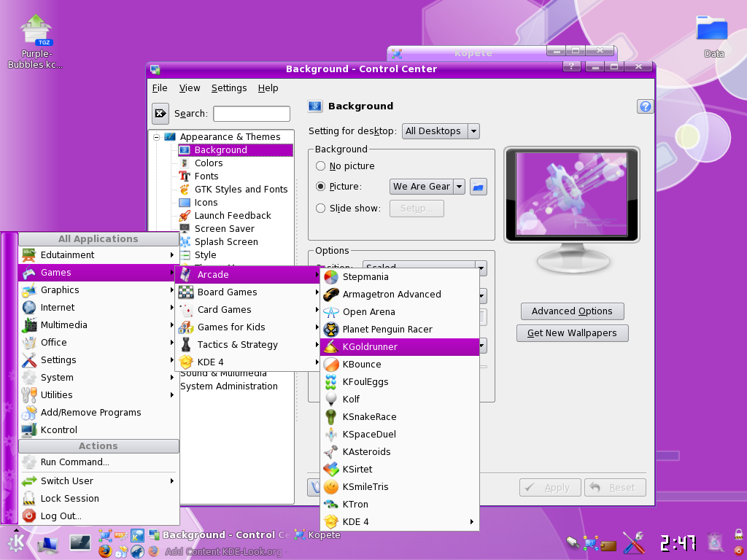Collapse the Appearance & Themes tree node
The width and height of the screenshot is (747, 560).
tap(156, 137)
